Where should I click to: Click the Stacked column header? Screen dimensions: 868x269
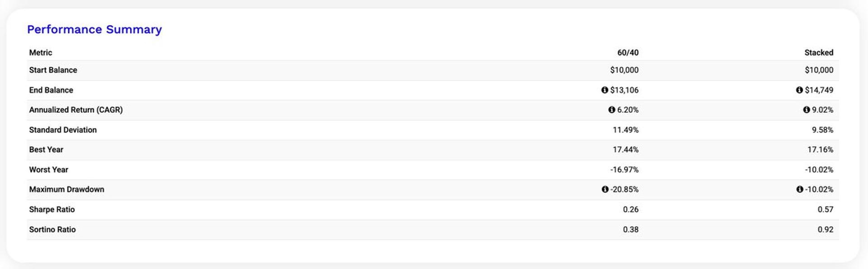coord(819,52)
